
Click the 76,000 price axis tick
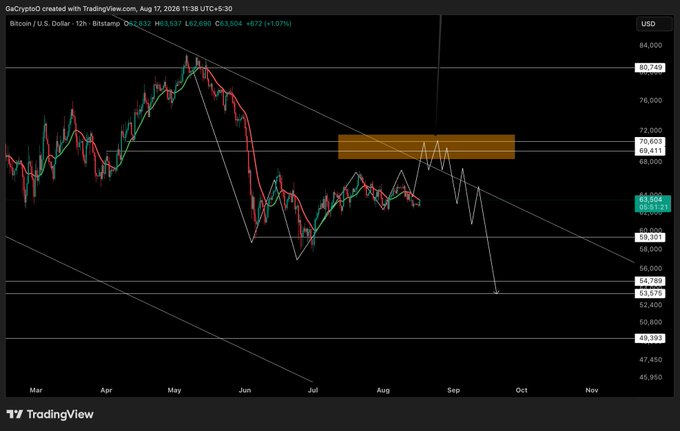click(651, 100)
